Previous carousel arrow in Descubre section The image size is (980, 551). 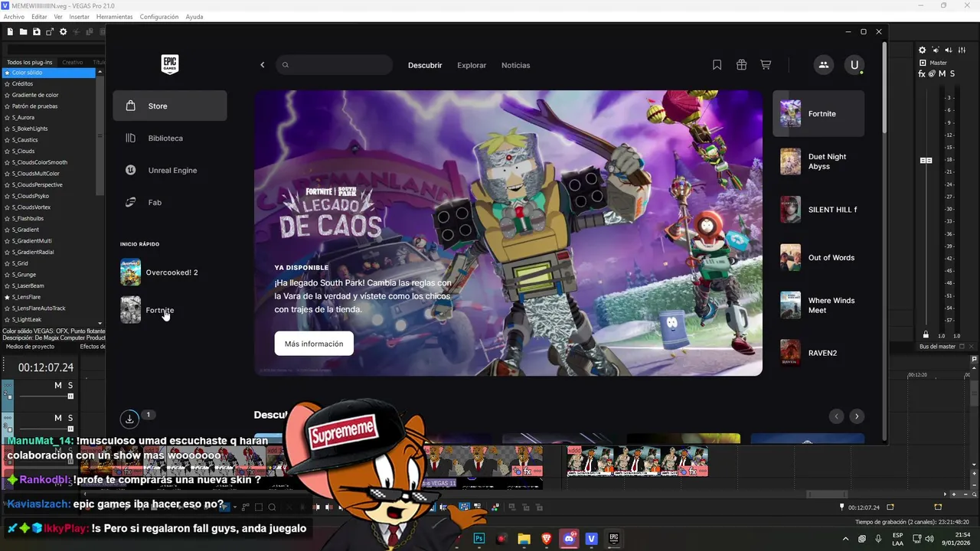(836, 416)
